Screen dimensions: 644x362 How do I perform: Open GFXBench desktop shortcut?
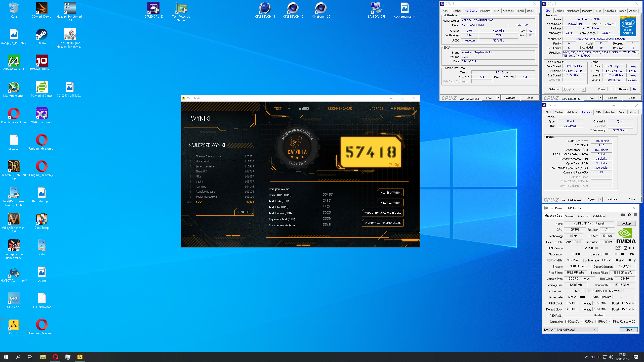[x=14, y=300]
